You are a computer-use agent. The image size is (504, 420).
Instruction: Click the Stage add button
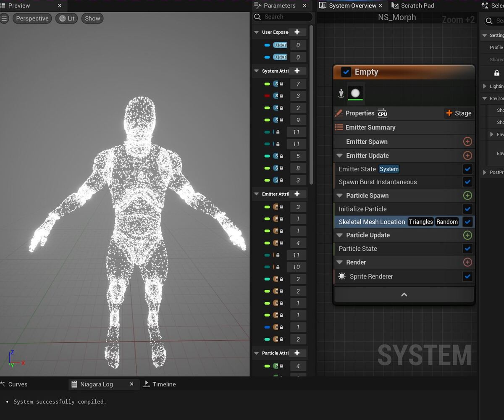(459, 113)
